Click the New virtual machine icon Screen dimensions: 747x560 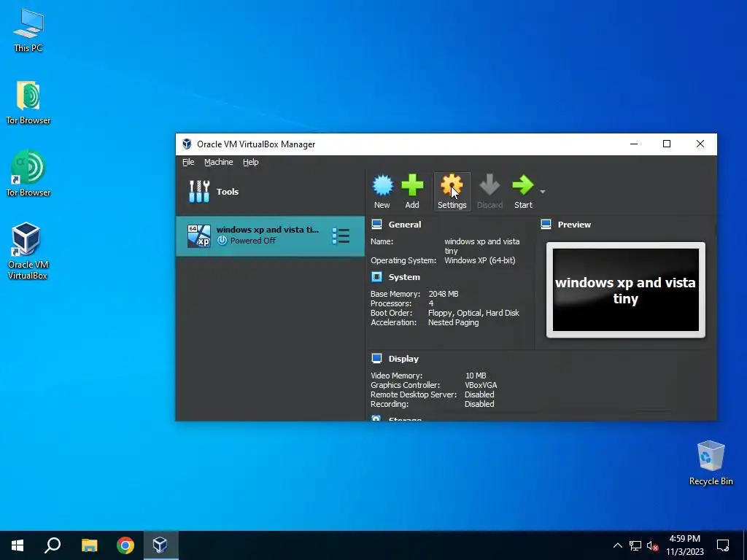[x=382, y=186]
